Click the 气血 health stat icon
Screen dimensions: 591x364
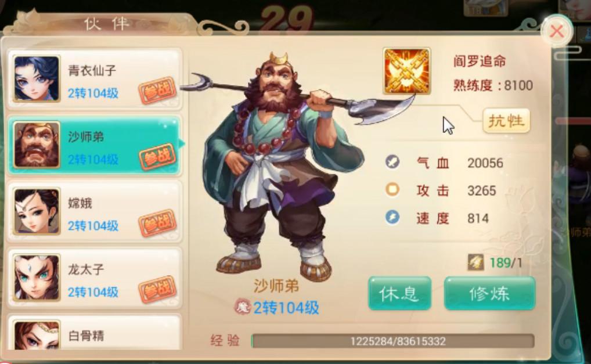[392, 162]
